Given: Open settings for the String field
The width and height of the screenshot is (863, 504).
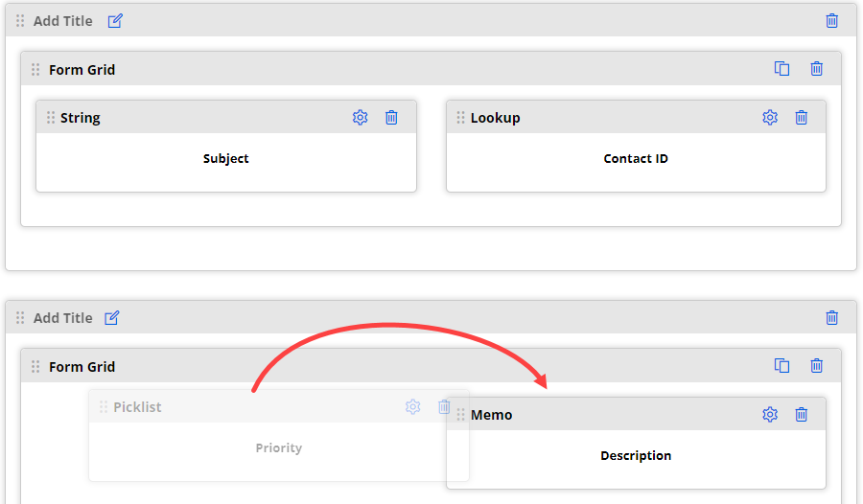Looking at the screenshot, I should coord(361,117).
